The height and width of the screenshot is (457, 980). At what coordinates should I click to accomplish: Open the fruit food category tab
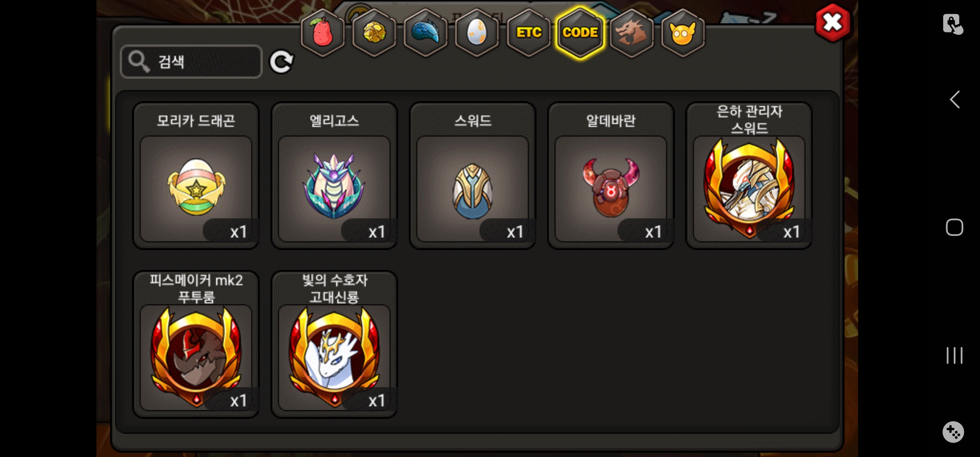pyautogui.click(x=322, y=33)
